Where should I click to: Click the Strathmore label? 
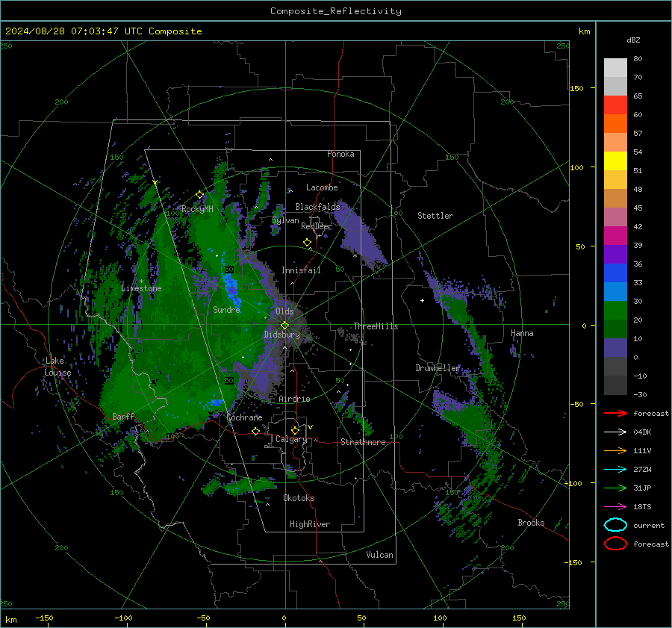click(x=363, y=442)
